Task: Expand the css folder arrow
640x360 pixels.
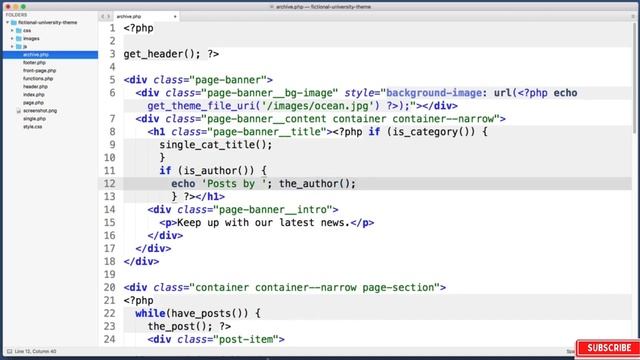Action: [12, 31]
